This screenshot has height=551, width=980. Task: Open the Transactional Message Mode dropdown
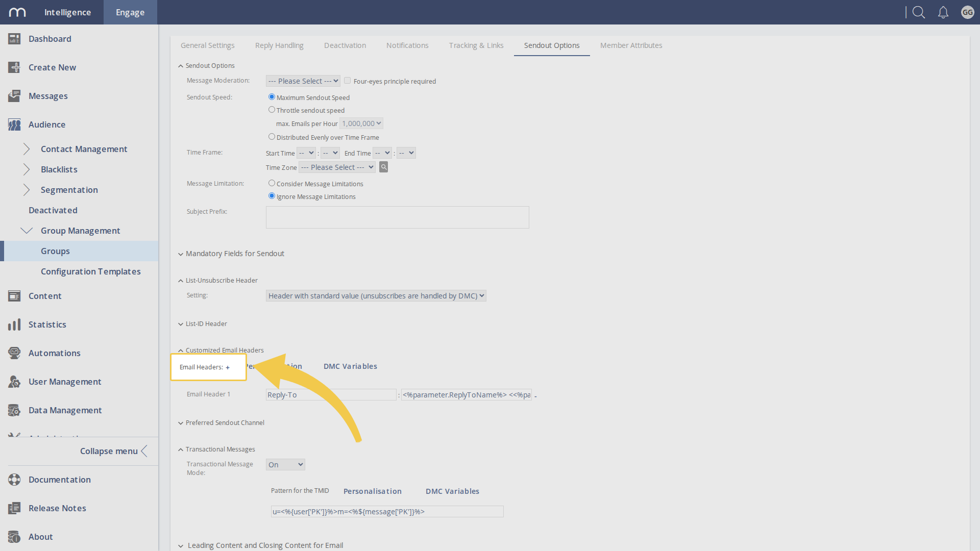285,465
